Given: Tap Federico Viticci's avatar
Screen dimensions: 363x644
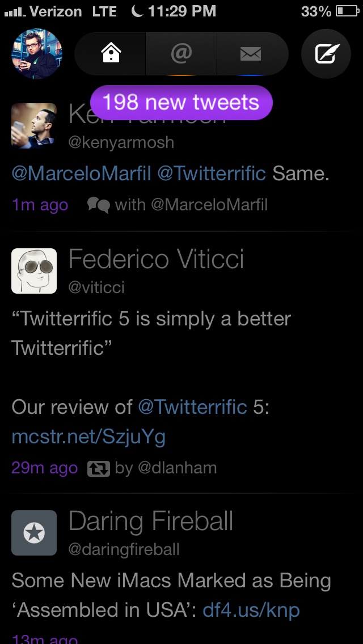Looking at the screenshot, I should tap(34, 271).
